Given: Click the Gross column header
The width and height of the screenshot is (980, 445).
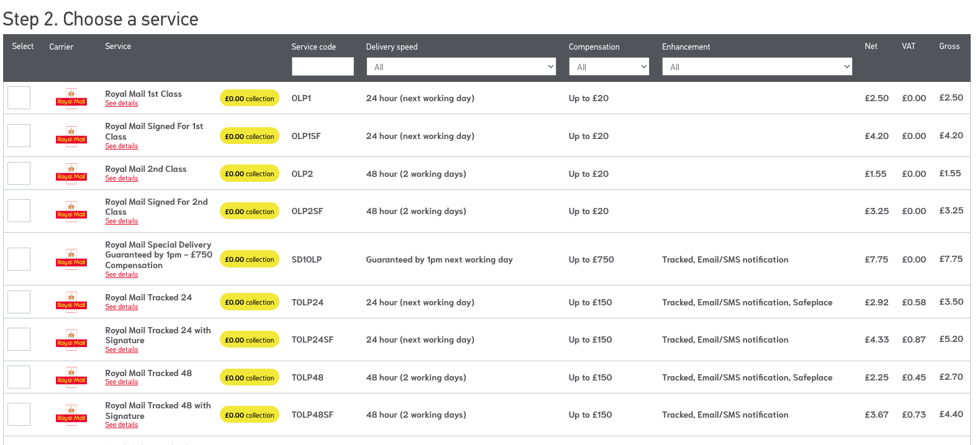Looking at the screenshot, I should click(x=950, y=47).
